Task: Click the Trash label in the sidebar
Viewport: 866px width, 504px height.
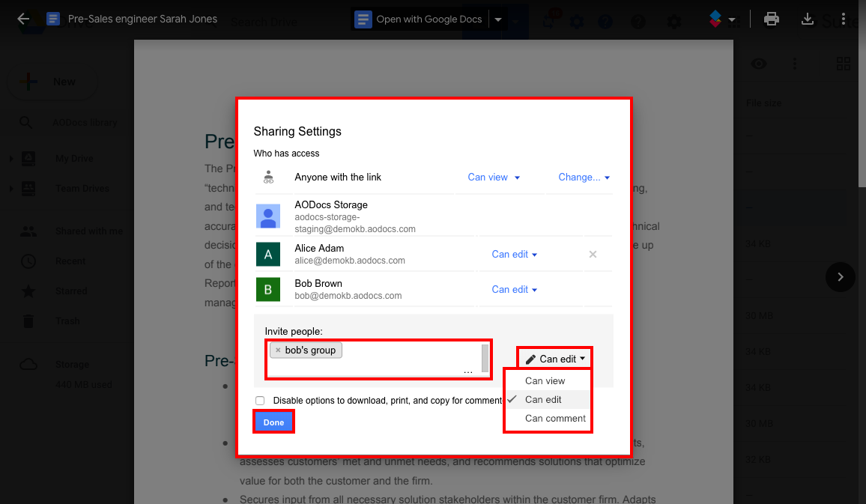Action: pos(67,321)
